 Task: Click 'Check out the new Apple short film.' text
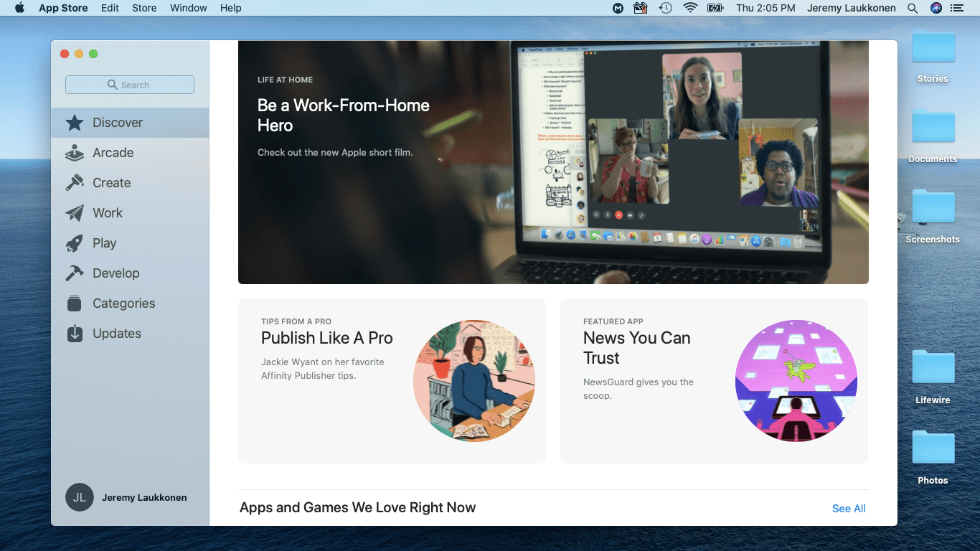[335, 152]
